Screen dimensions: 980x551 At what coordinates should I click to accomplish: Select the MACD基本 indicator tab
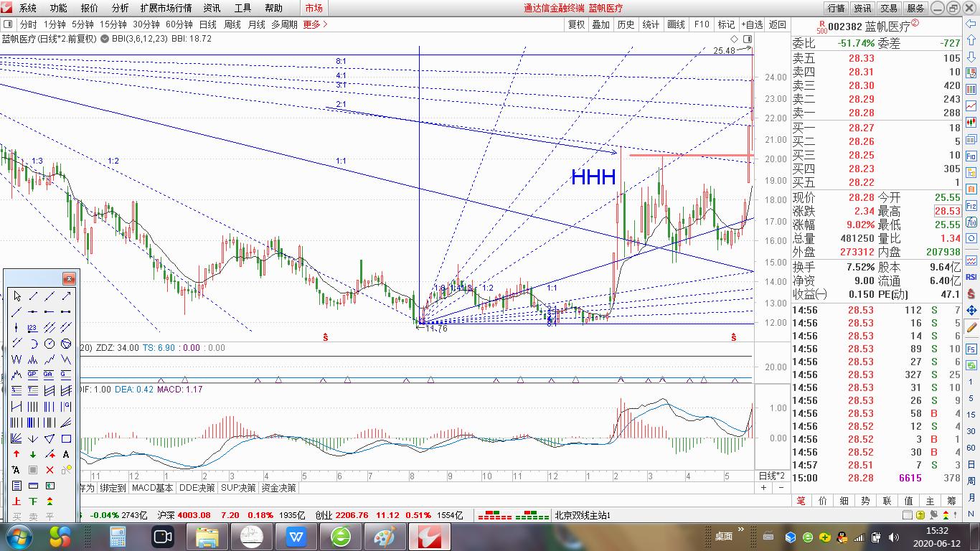(154, 488)
